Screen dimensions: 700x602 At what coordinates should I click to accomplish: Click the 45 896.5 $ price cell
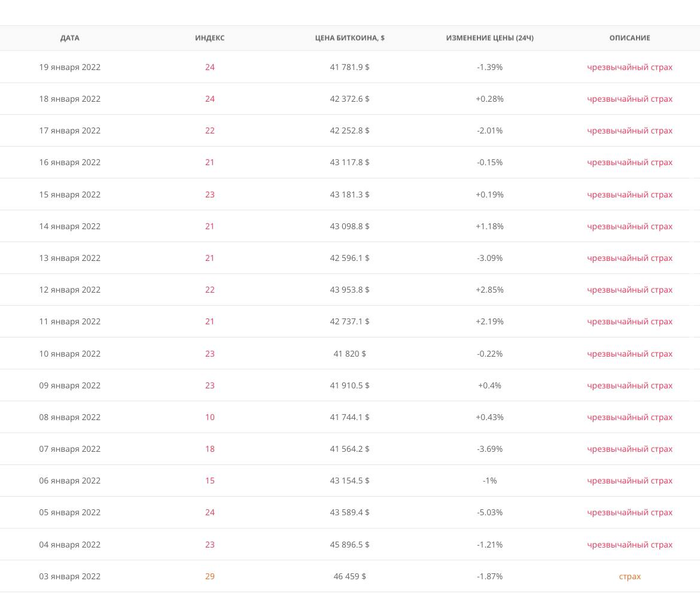click(x=350, y=545)
